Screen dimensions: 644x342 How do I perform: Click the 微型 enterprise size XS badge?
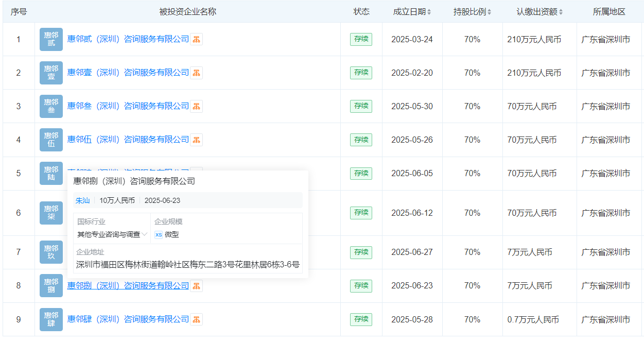(x=159, y=234)
